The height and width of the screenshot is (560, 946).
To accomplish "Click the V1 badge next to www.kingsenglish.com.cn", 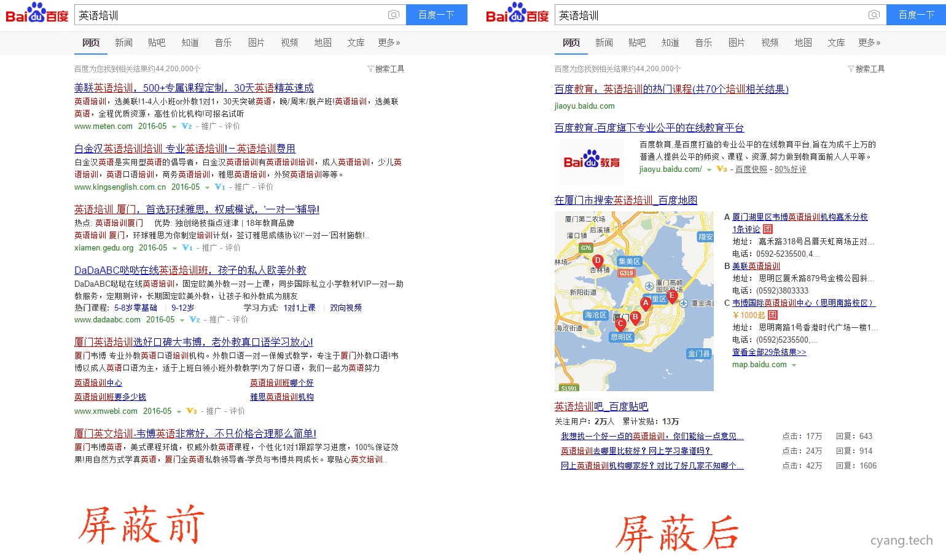I will (219, 187).
